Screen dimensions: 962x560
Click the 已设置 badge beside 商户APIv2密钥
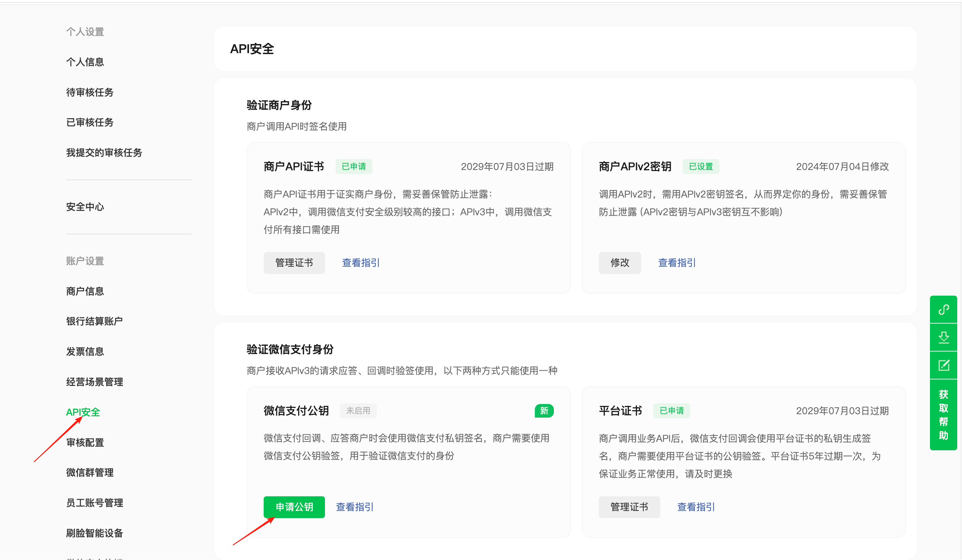pos(701,167)
